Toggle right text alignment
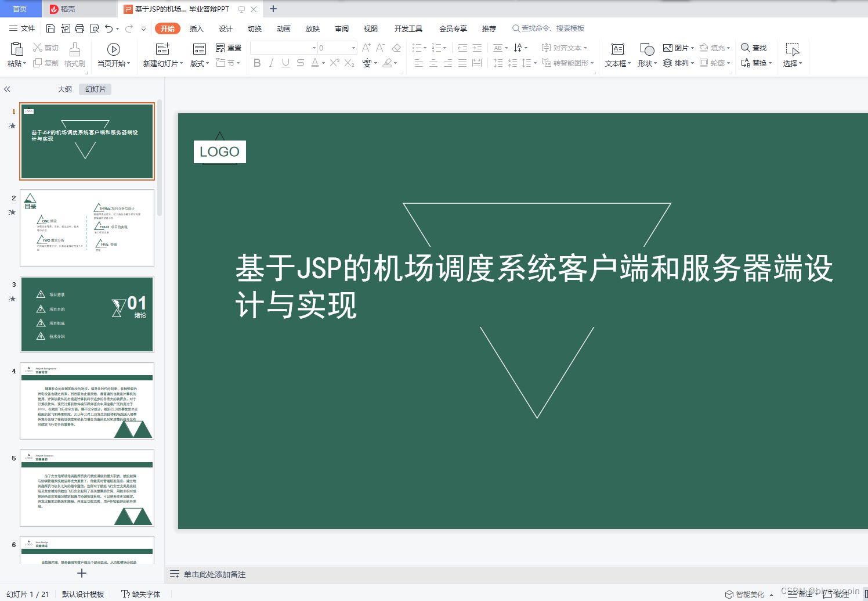868x601 pixels. coord(448,63)
